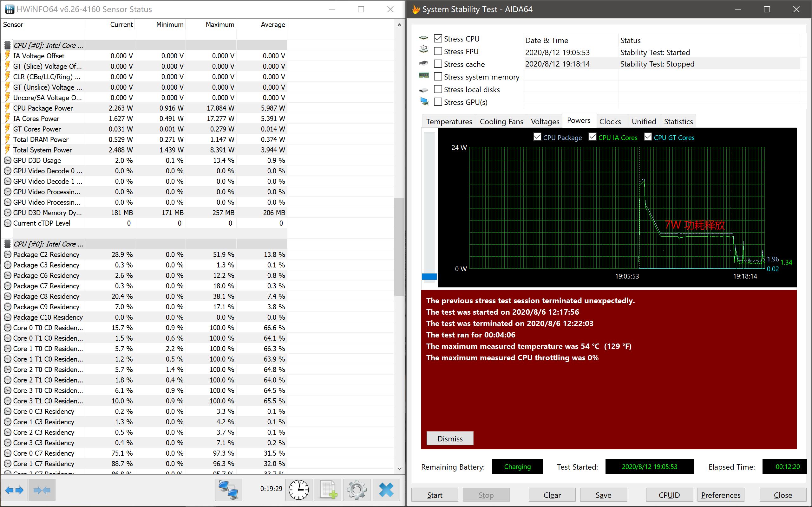Open the network remote sensors icon
This screenshot has width=812, height=507.
pos(228,490)
